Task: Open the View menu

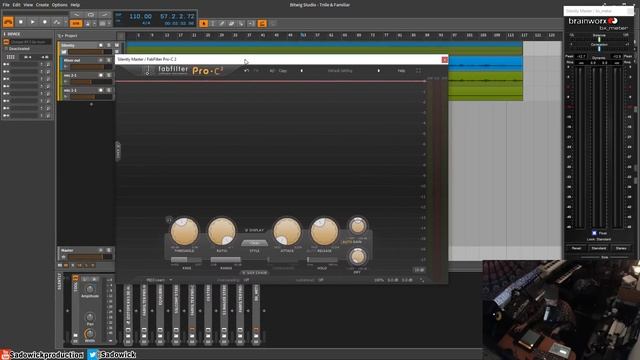Action: tap(28, 5)
